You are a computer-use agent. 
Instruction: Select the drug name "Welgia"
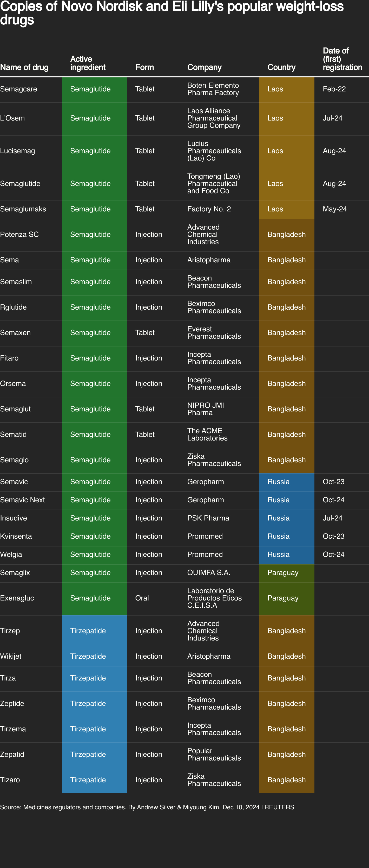click(11, 555)
